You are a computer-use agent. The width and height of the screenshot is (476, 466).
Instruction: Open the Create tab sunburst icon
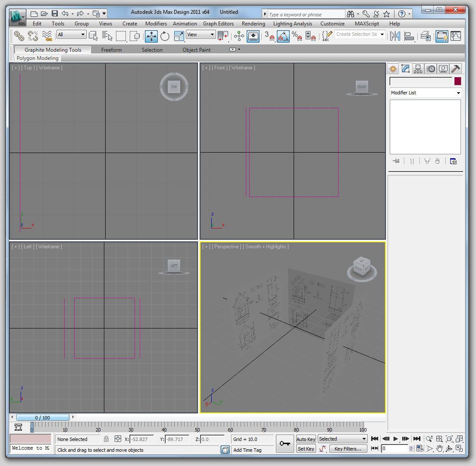click(x=393, y=69)
